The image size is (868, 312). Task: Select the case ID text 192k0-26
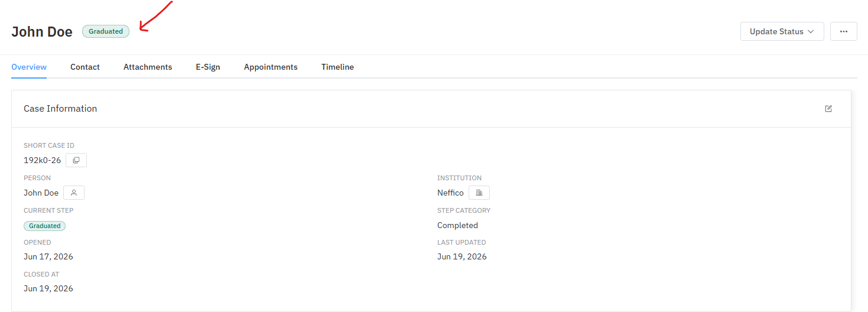click(x=43, y=160)
